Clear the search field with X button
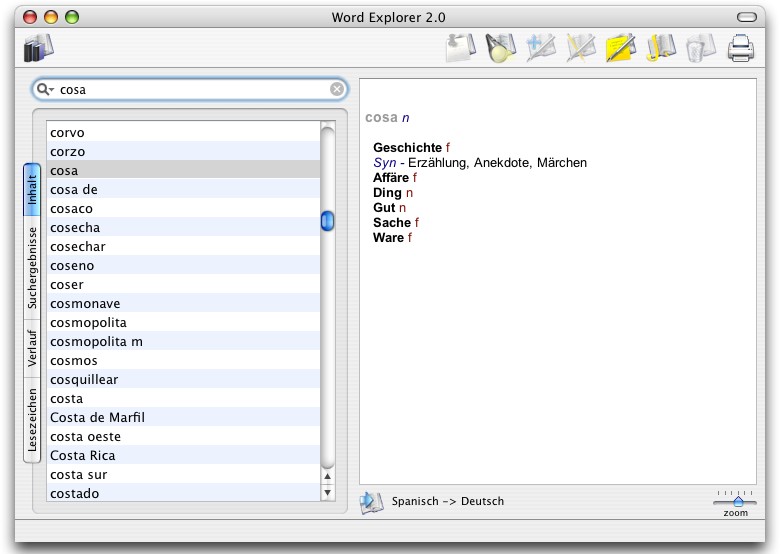This screenshot has width=783, height=554. (x=337, y=89)
